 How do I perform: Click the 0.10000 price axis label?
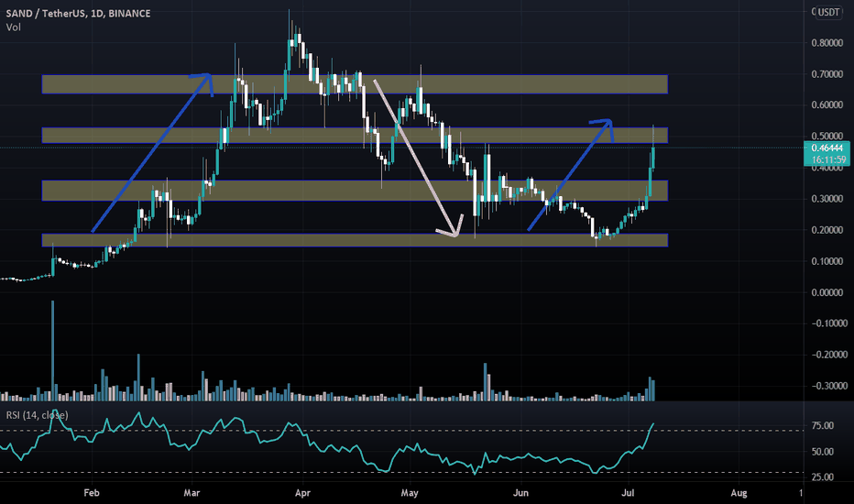point(827,261)
